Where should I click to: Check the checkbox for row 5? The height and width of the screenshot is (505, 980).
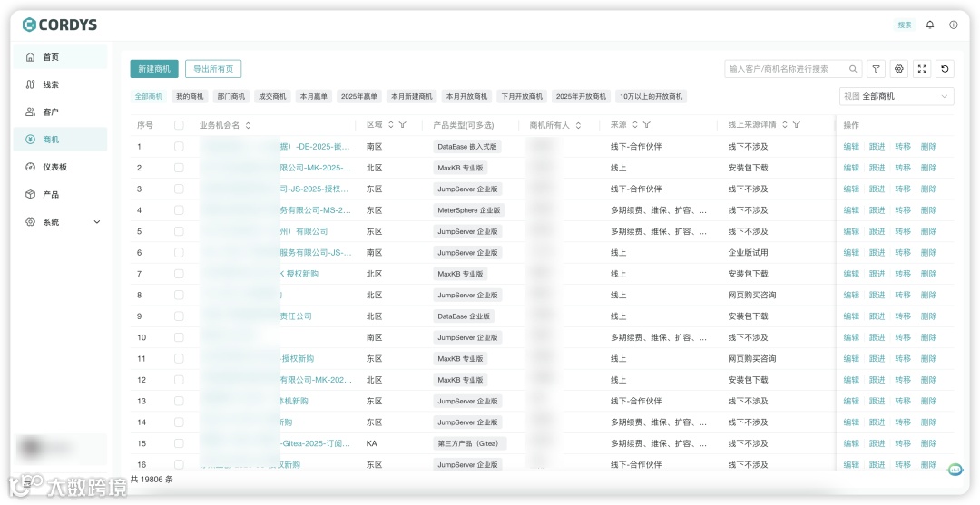click(179, 231)
